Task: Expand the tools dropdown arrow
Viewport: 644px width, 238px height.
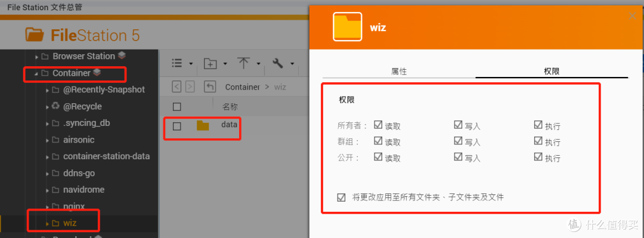Action: (292, 64)
